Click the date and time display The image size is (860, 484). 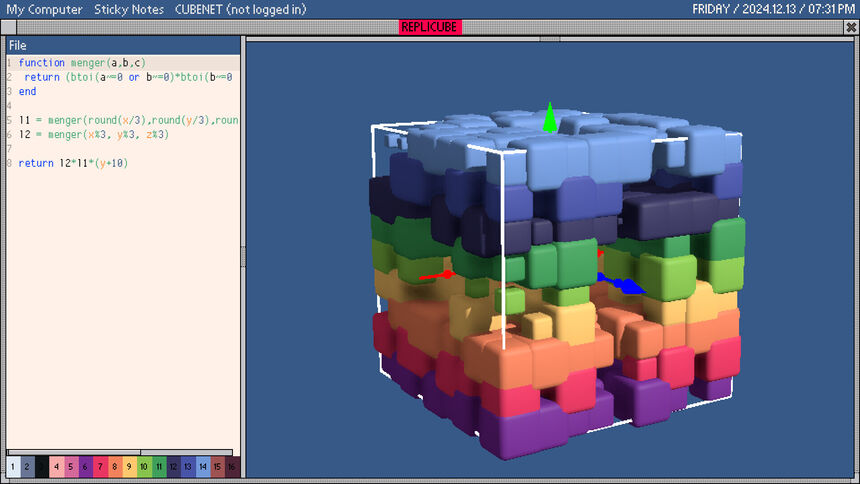[x=773, y=9]
